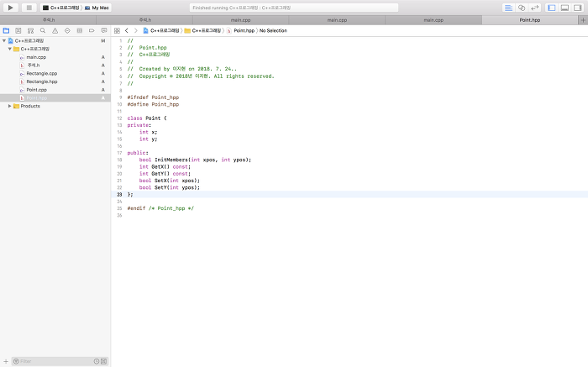The height and width of the screenshot is (367, 588).
Task: Click the '#endif /* Point_hpp */' line
Action: tap(160, 208)
